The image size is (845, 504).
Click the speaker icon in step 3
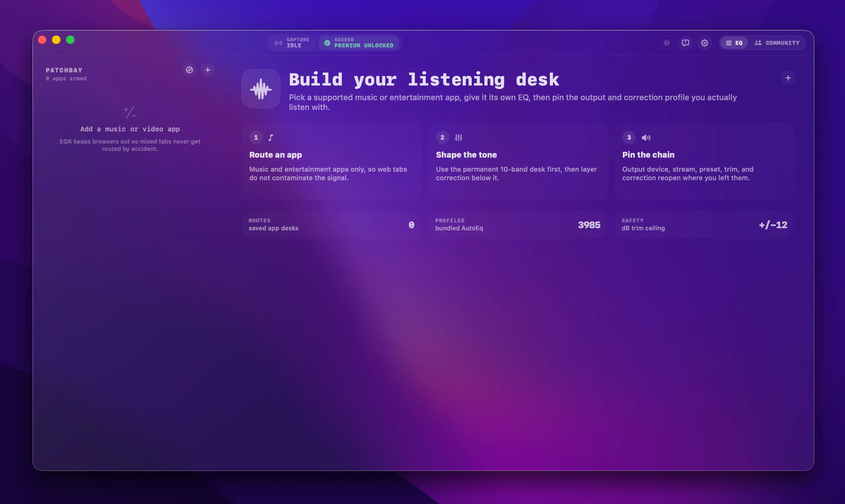pos(646,137)
